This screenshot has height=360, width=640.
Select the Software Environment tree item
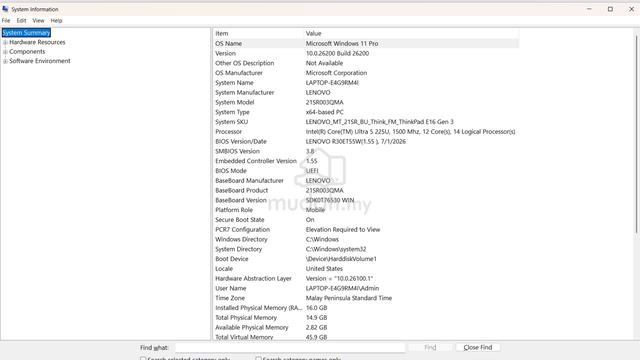40,61
